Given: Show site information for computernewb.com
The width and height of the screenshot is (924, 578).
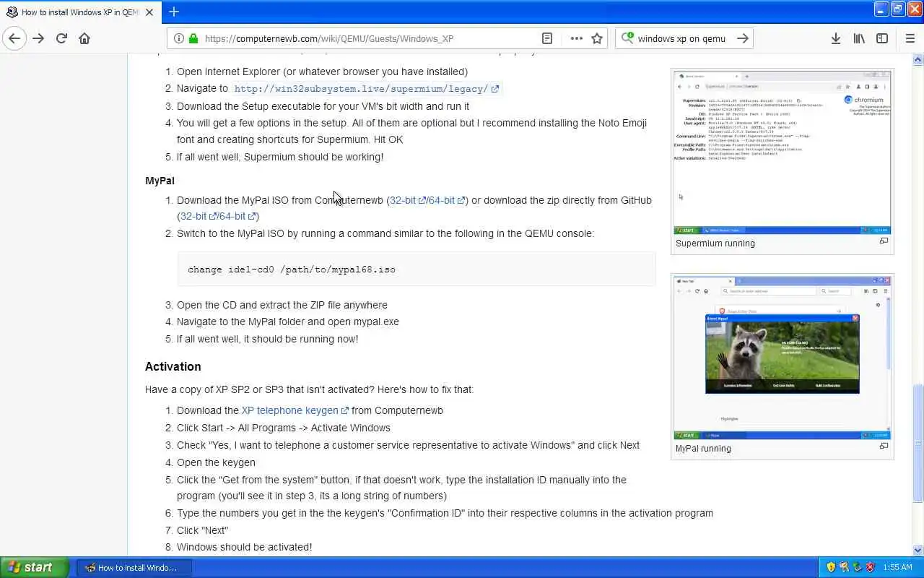Looking at the screenshot, I should point(179,38).
